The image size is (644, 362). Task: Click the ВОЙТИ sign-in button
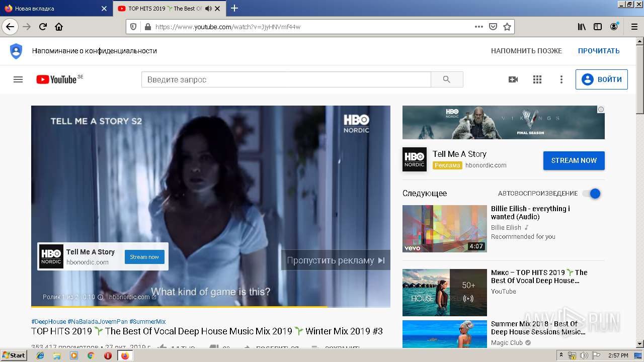602,79
